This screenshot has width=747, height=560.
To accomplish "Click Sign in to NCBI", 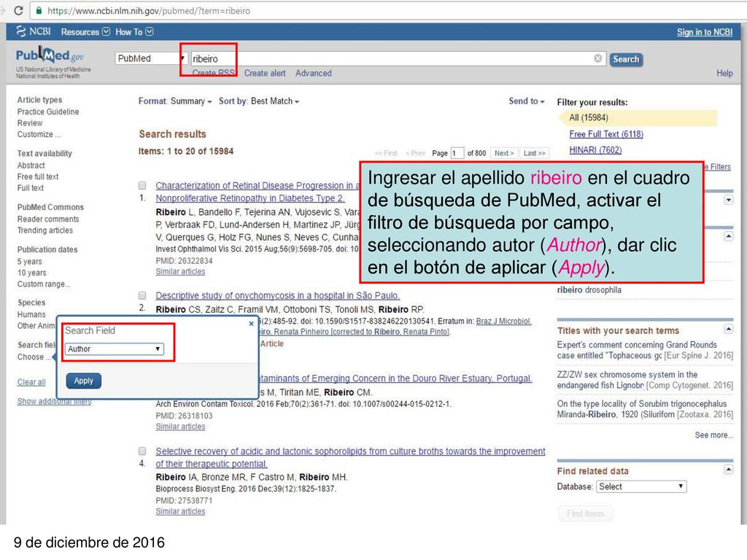I will [x=705, y=32].
